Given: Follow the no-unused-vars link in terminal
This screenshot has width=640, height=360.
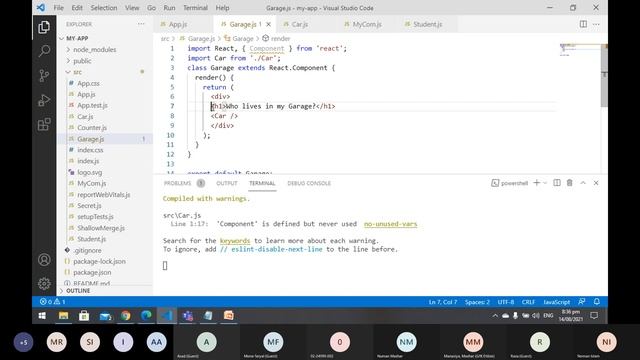Looking at the screenshot, I should (x=390, y=224).
